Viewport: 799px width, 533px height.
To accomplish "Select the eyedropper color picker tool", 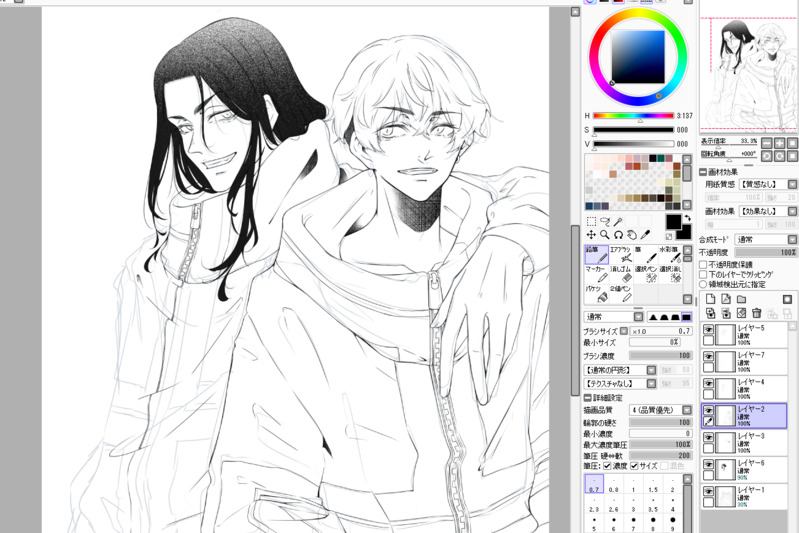I will tap(646, 235).
